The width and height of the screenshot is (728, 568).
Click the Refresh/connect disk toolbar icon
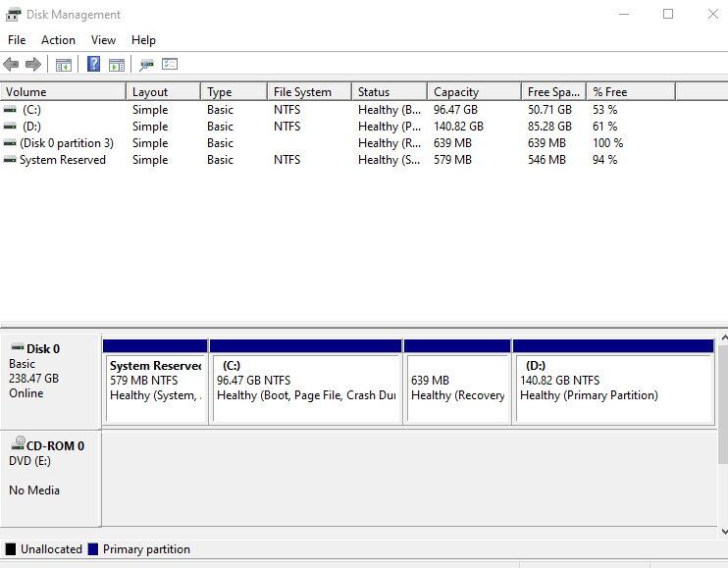(x=147, y=65)
